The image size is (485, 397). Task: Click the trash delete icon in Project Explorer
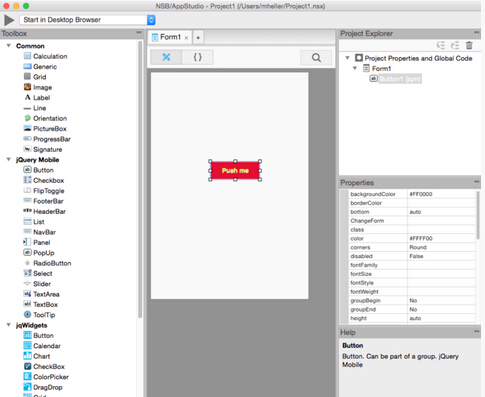click(x=469, y=45)
